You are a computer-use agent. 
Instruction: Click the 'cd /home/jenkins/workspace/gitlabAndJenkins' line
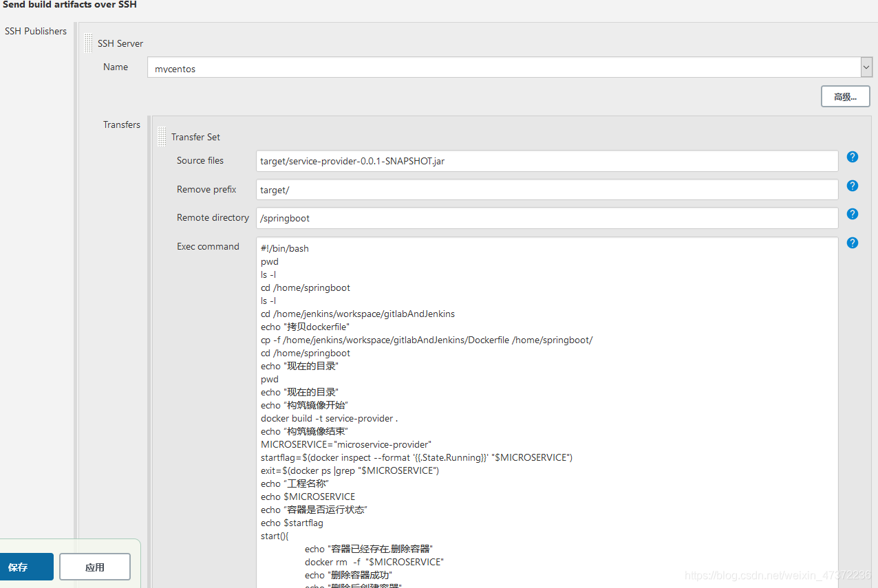tap(358, 314)
